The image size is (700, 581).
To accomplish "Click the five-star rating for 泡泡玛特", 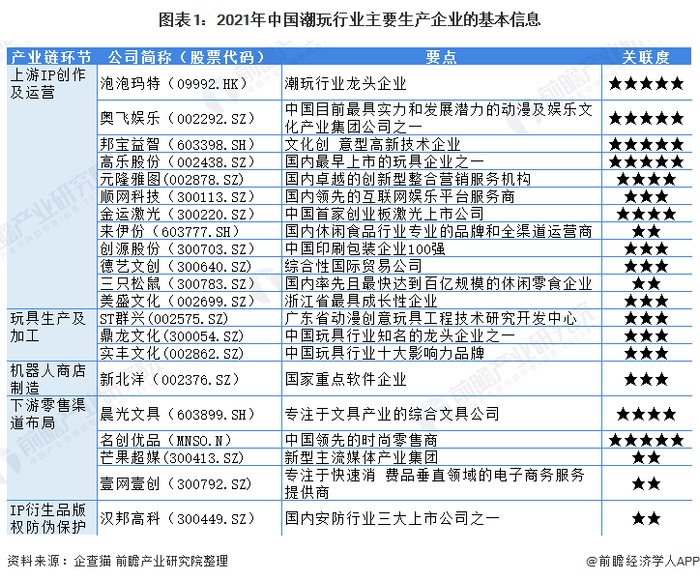I will [x=646, y=84].
